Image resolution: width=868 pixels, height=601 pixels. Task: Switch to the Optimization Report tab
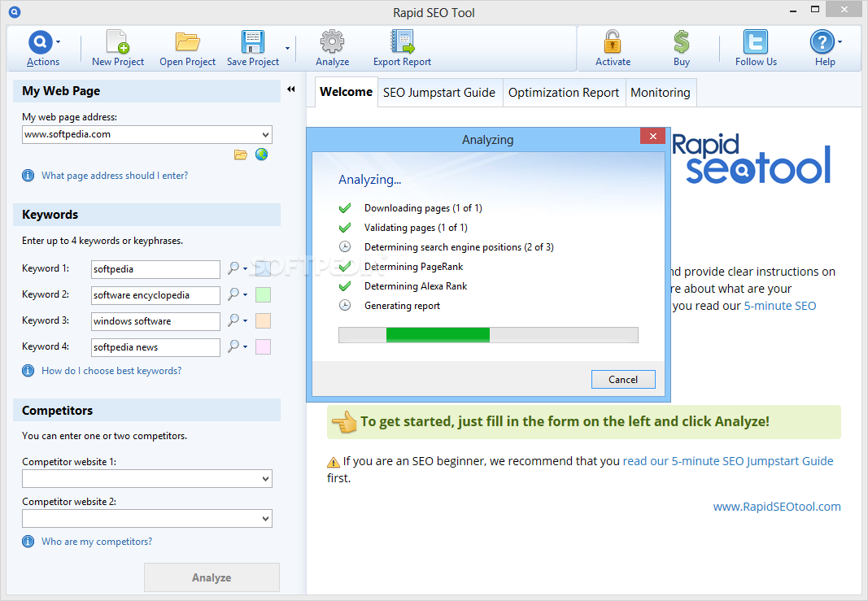click(564, 93)
